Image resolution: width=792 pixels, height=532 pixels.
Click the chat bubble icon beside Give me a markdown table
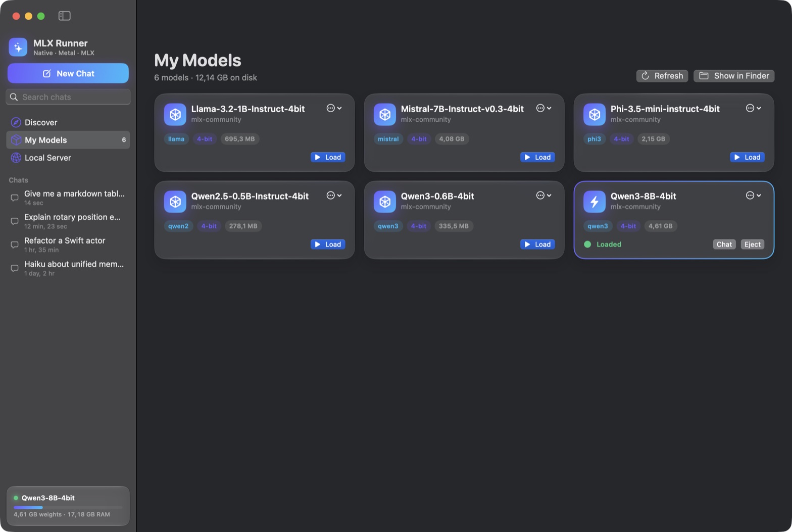(x=15, y=198)
